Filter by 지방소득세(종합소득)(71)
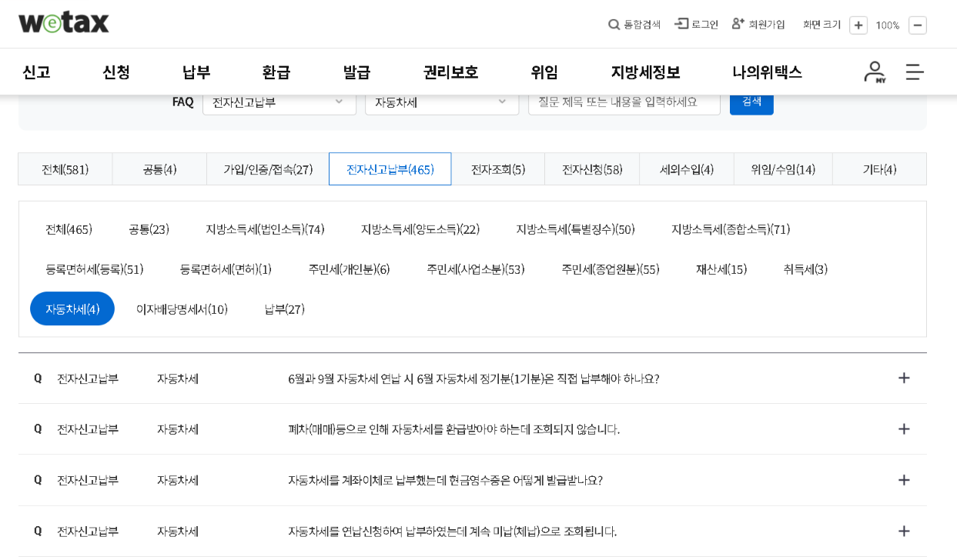 pyautogui.click(x=731, y=229)
